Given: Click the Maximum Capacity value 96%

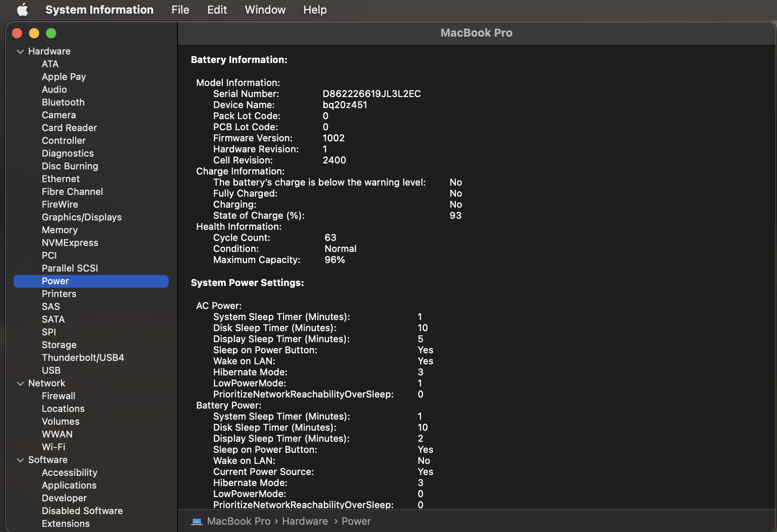Looking at the screenshot, I should [x=334, y=260].
